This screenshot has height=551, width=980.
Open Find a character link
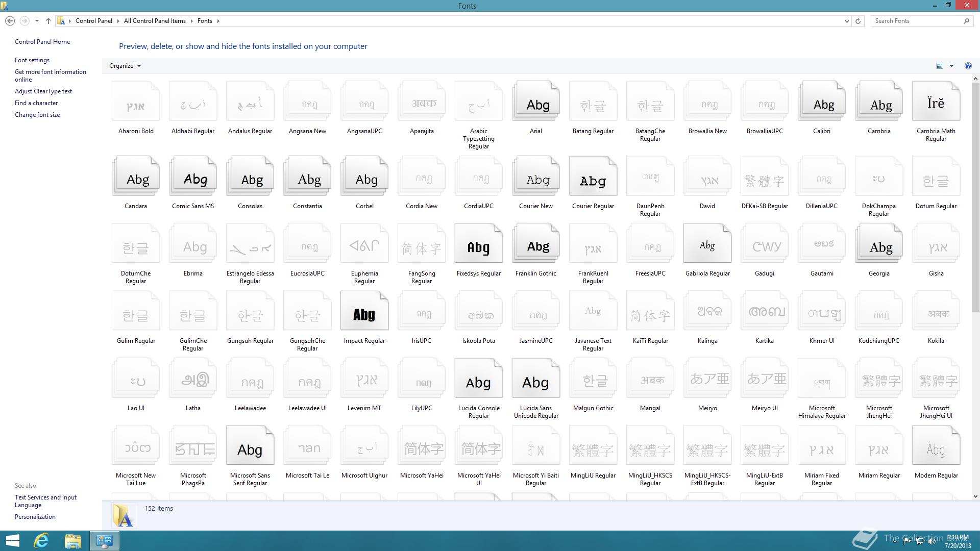click(36, 103)
